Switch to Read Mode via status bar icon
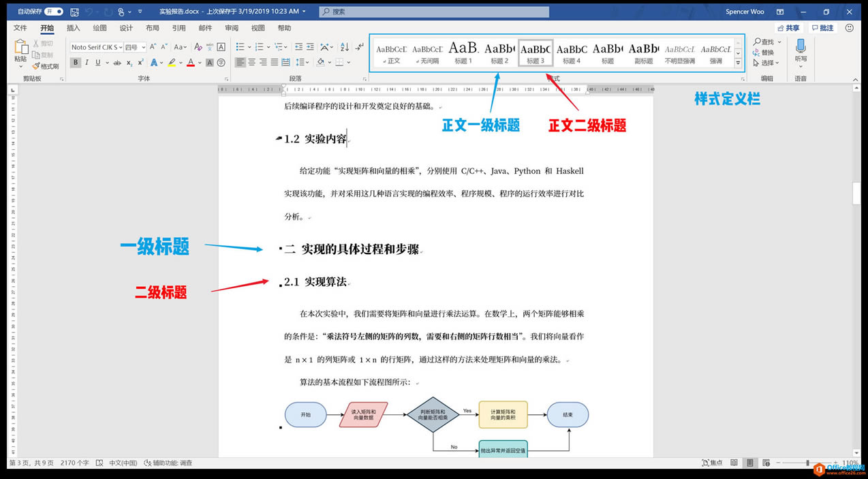868x479 pixels. [734, 462]
